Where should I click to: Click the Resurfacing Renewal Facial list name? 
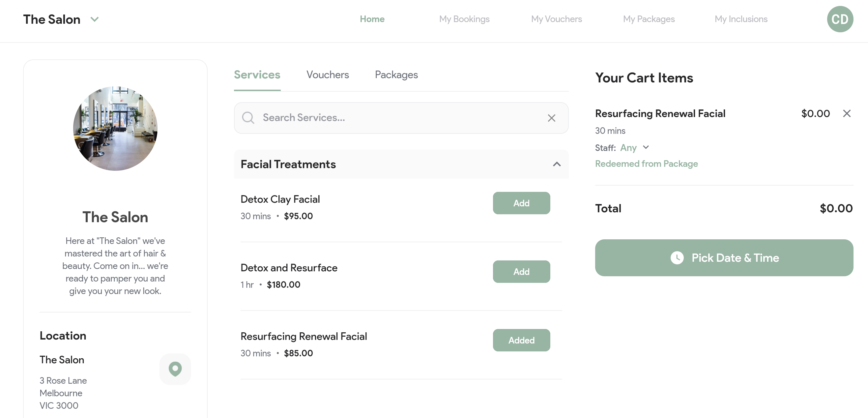coord(304,337)
